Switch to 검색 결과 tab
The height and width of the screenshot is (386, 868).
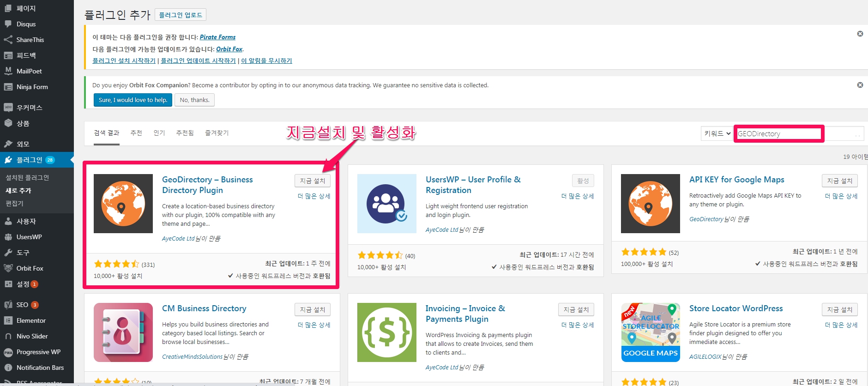coord(107,133)
